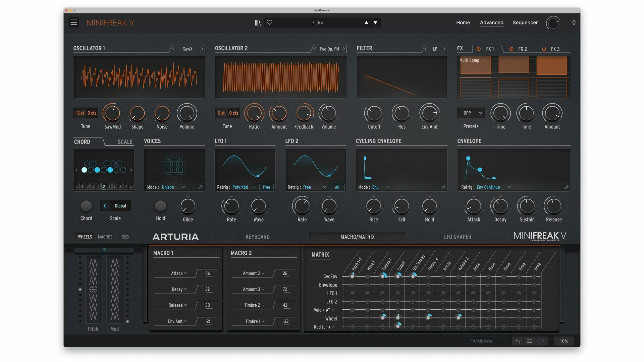
Task: Click FW Update button
Action: (481, 341)
